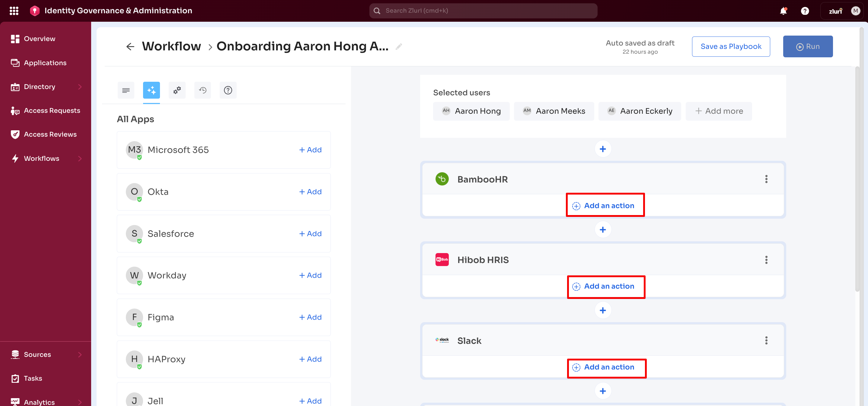868x406 pixels.
Task: Switch to the text summary view icon
Action: click(x=126, y=90)
